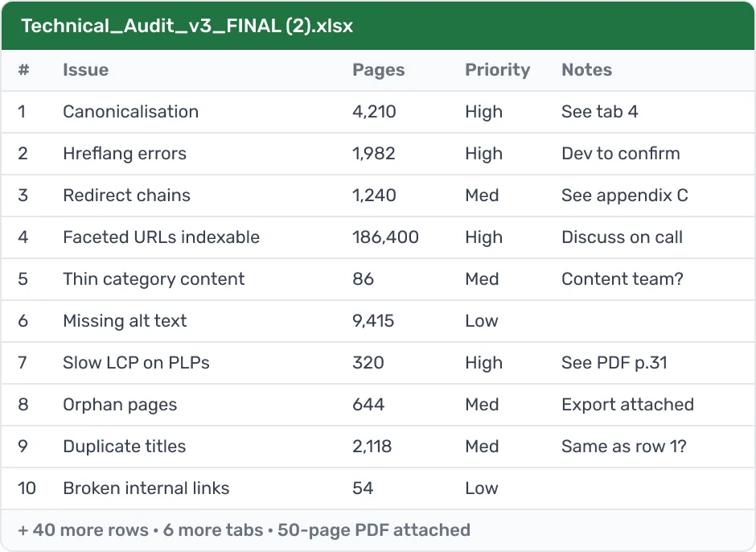Select the Missing alt text cell
This screenshot has height=552, width=756.
tap(125, 321)
